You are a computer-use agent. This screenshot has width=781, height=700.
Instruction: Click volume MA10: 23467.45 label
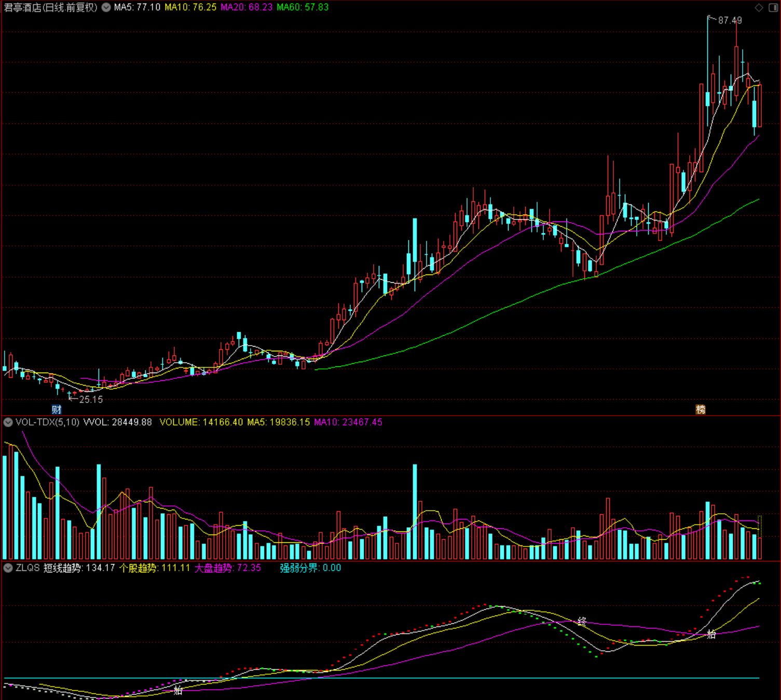click(x=348, y=422)
